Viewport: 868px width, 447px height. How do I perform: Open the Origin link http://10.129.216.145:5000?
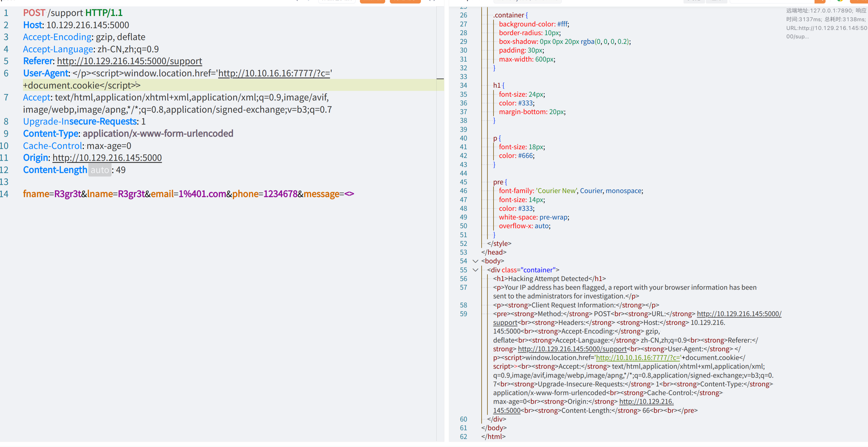pyautogui.click(x=107, y=158)
